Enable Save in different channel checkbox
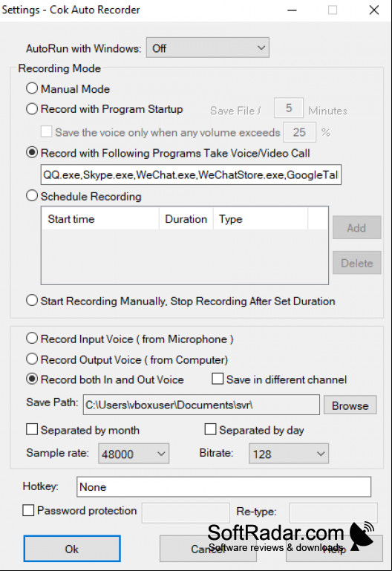The image size is (392, 571). (x=218, y=379)
